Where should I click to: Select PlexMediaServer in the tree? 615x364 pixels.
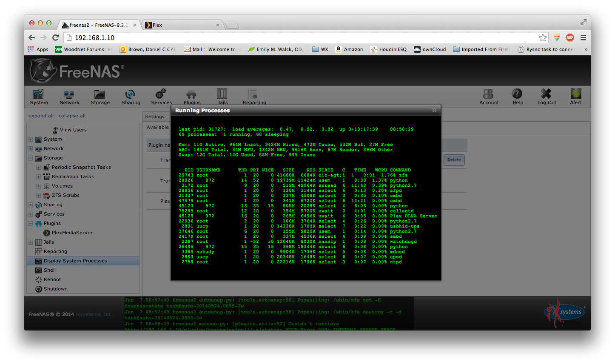point(68,233)
